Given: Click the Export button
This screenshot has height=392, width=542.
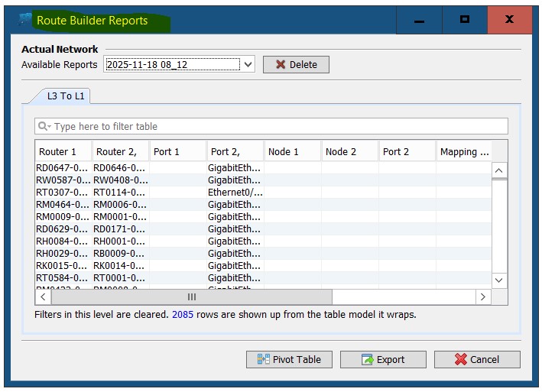Looking at the screenshot, I should point(383,359).
